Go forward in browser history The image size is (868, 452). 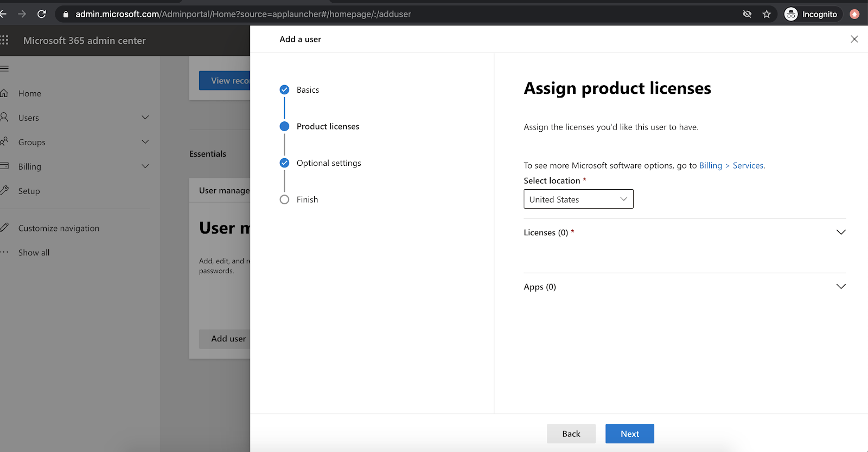[x=22, y=14]
